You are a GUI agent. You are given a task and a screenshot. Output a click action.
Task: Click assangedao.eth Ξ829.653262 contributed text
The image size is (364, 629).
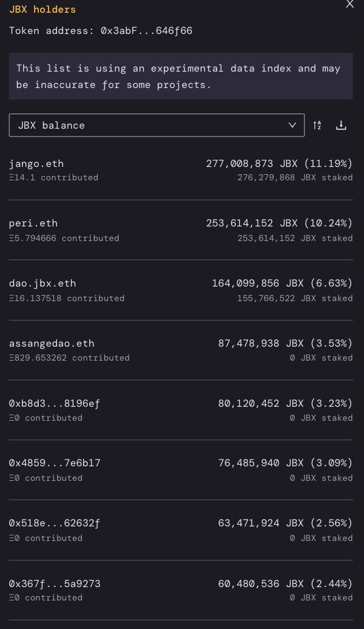click(69, 358)
